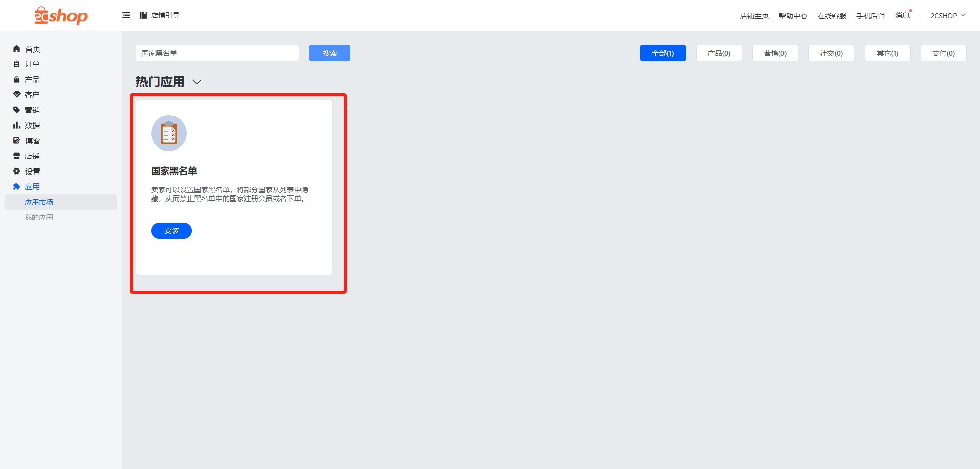This screenshot has width=980, height=469.
Task: Open the 店铺引导 store guide
Action: [x=160, y=15]
